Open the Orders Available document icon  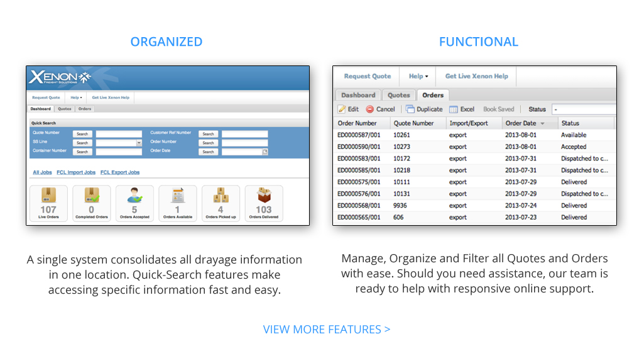pos(178,195)
